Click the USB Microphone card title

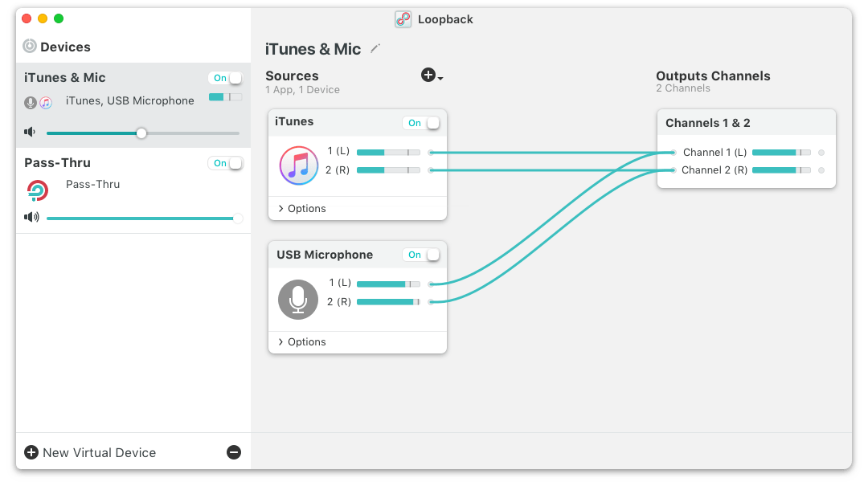coord(325,255)
